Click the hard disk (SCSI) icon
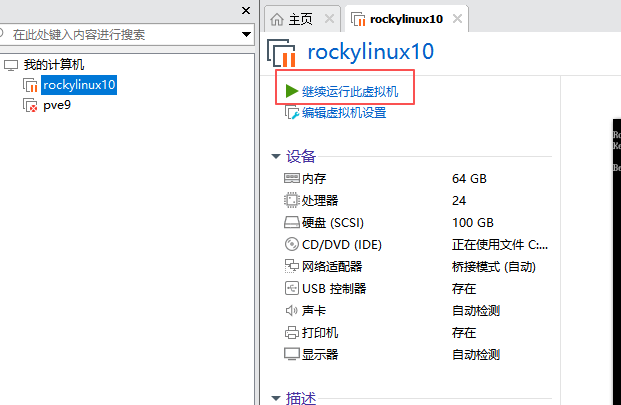 292,222
